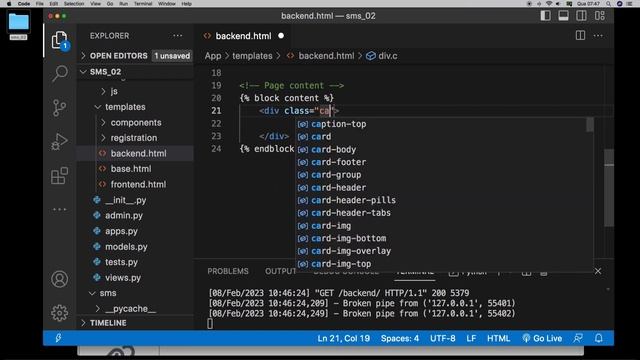The width and height of the screenshot is (640, 360).
Task: Expand the components folder
Action: pyautogui.click(x=136, y=122)
